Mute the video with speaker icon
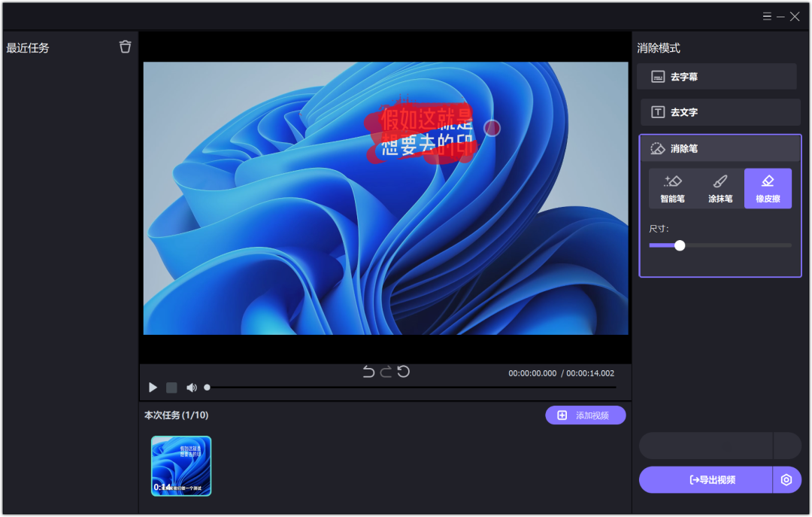 pyautogui.click(x=192, y=388)
